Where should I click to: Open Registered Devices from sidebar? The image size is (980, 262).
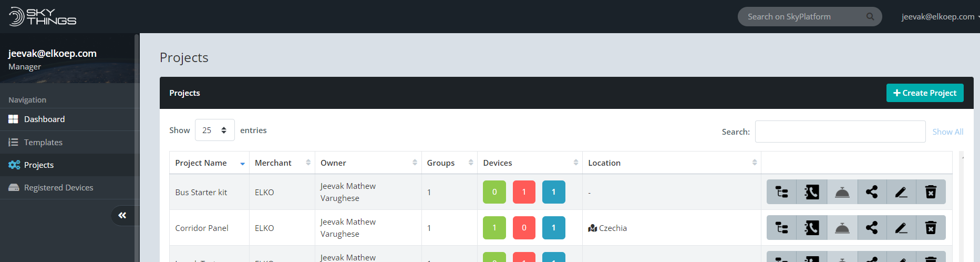coord(58,188)
